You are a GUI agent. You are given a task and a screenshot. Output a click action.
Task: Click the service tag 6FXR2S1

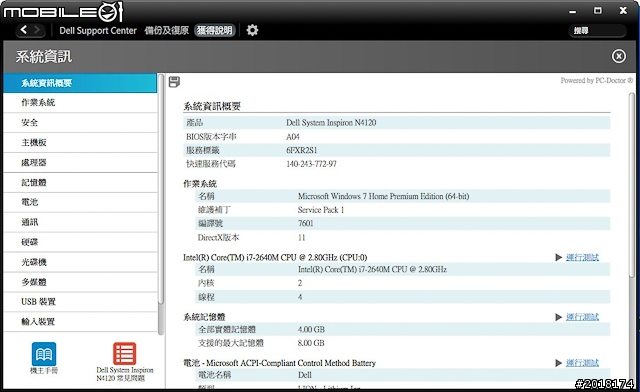[302, 150]
